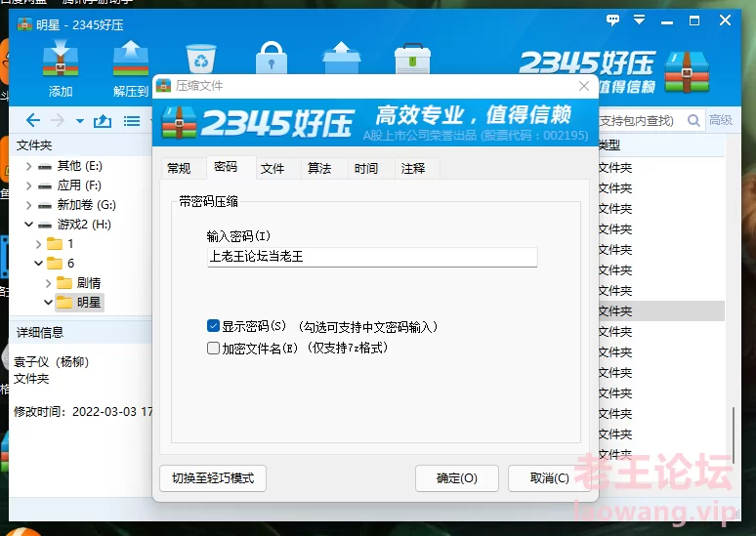Collapse the 游戏2 (H:) drive

[x=29, y=225]
